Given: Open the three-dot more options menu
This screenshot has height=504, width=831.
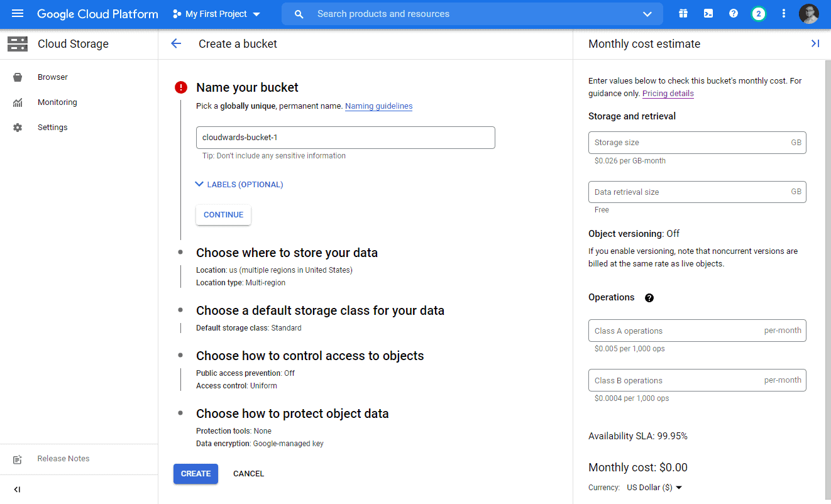Looking at the screenshot, I should pyautogui.click(x=784, y=14).
